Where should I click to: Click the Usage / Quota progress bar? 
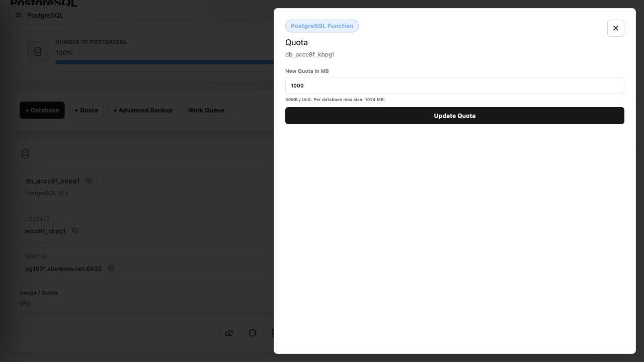point(147,313)
